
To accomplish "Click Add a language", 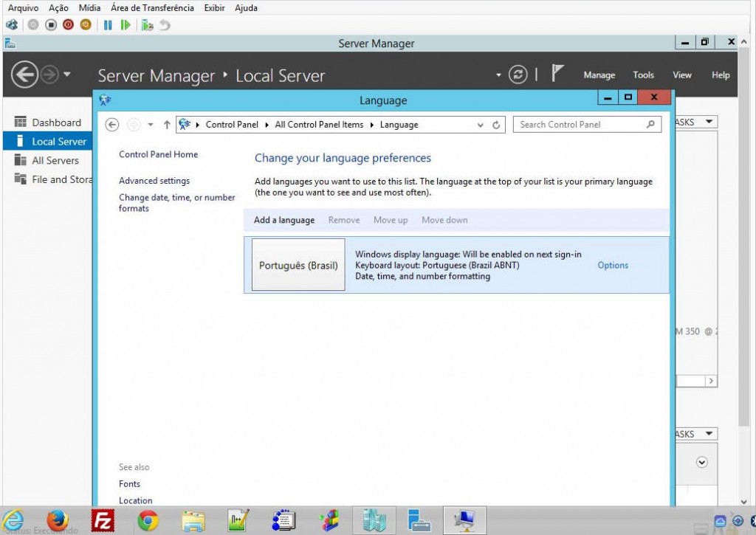I will (284, 220).
